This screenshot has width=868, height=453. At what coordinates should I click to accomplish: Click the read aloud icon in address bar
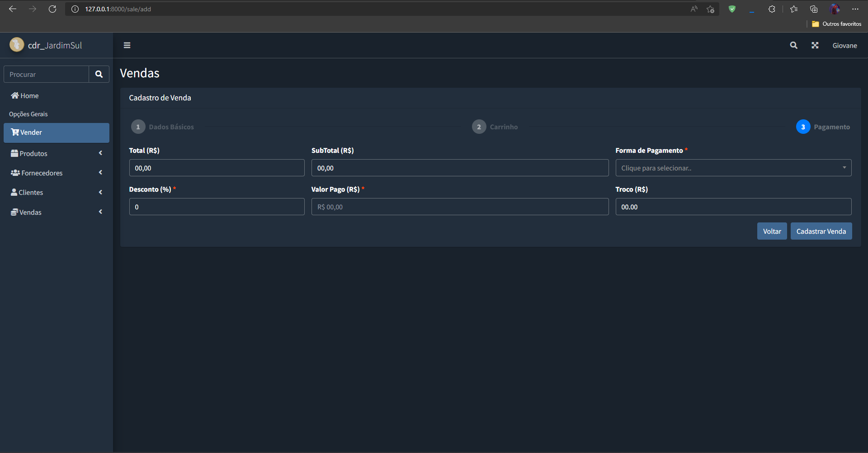pos(694,9)
